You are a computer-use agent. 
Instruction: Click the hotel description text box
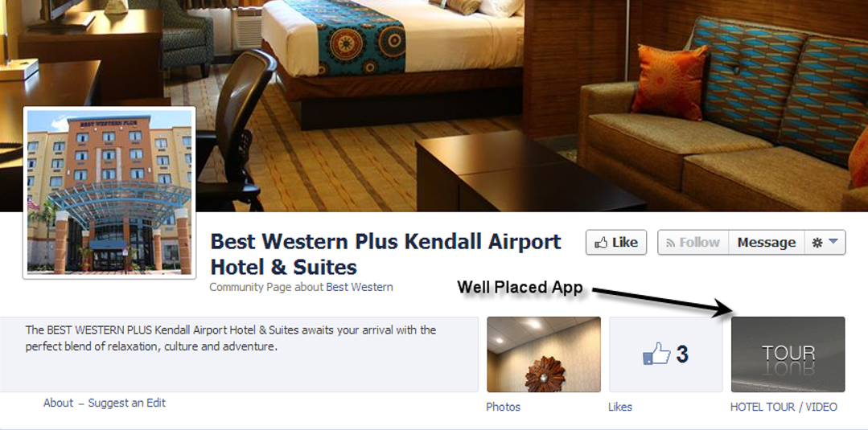tap(239, 354)
